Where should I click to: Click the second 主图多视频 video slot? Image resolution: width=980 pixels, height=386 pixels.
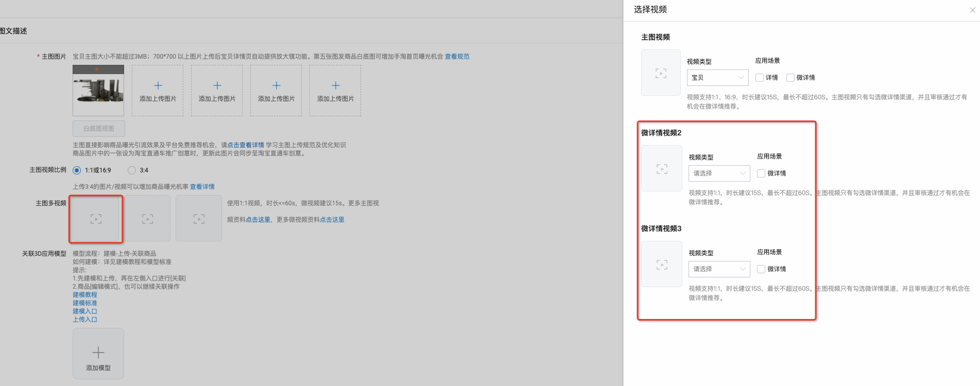coord(147,219)
